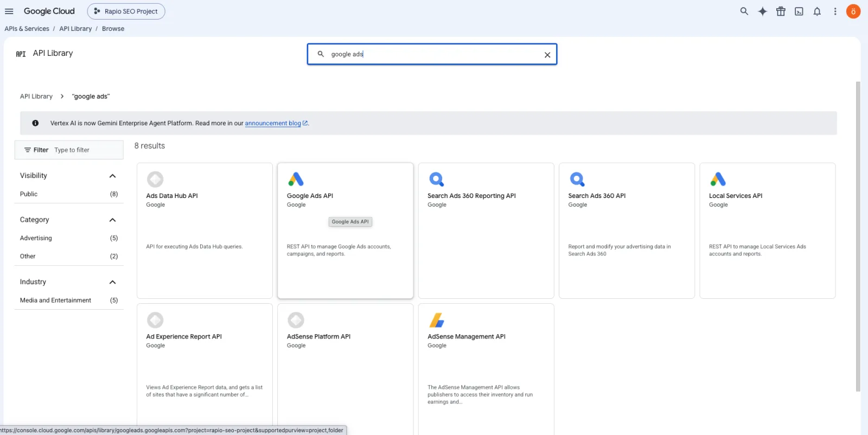
Task: Click the Local Services API logo icon
Action: [x=718, y=179]
